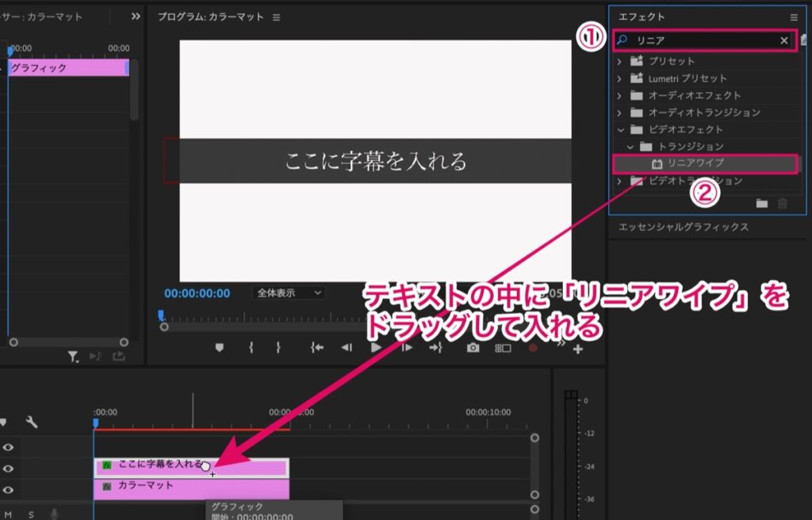Click the timeline vertical scroll top handle
This screenshot has height=520, width=812.
pyautogui.click(x=535, y=438)
